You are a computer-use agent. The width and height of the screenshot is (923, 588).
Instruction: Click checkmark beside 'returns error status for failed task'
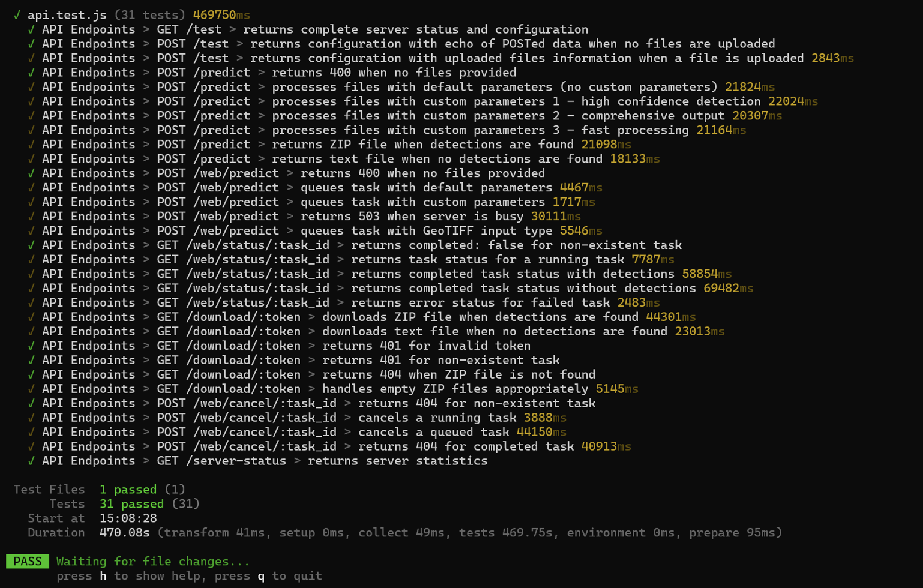(x=31, y=302)
